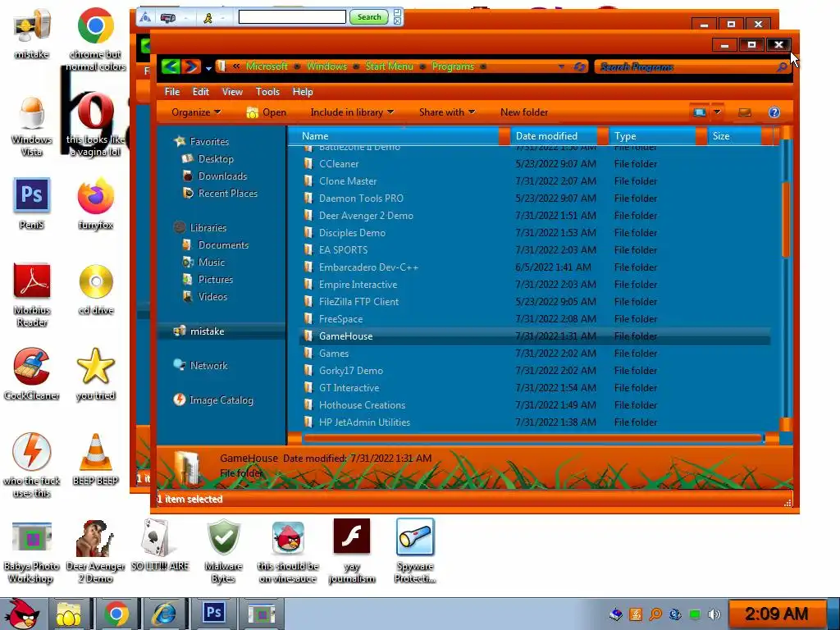This screenshot has height=630, width=840.
Task: Open the View menu
Action: click(x=232, y=92)
